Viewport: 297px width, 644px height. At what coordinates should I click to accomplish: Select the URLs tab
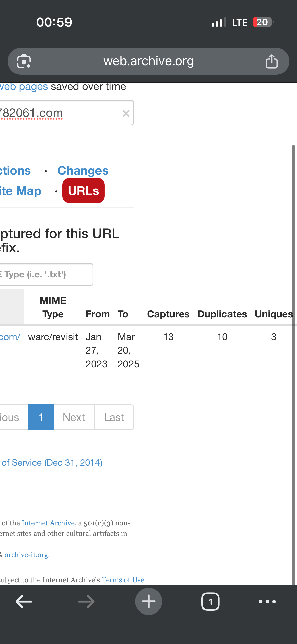point(83,191)
